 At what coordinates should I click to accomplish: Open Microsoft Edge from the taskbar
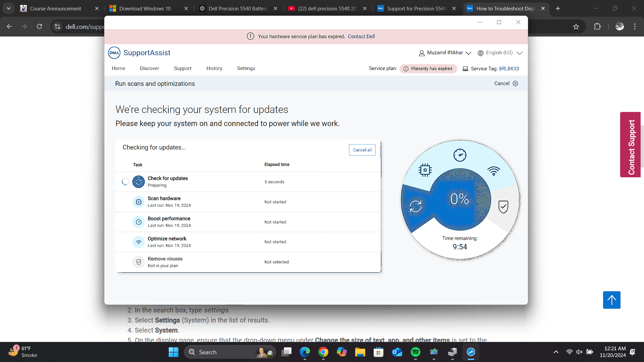[x=305, y=352]
